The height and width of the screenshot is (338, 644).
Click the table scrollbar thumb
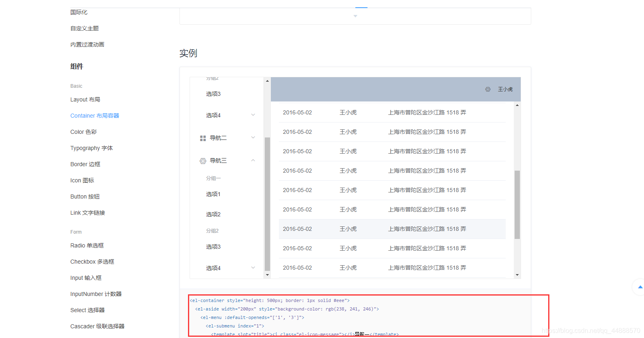(517, 205)
